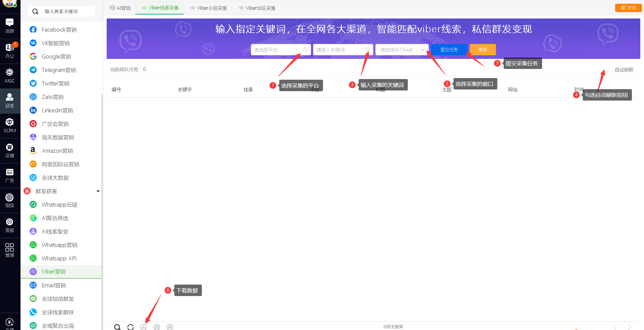The height and width of the screenshot is (330, 644).
Task: Click the user avatar at top left
Action: click(10, 3)
